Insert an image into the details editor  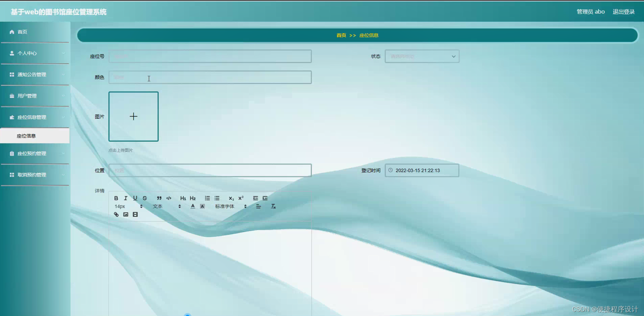(126, 214)
